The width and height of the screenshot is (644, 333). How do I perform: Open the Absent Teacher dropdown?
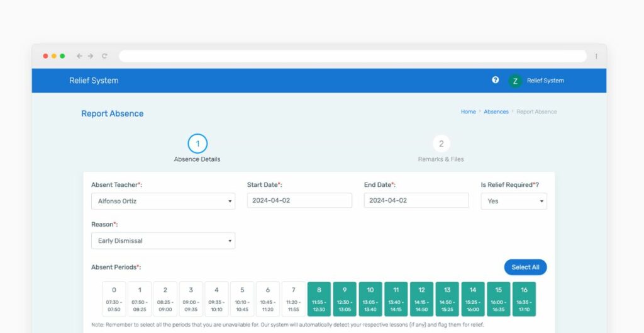pos(163,201)
